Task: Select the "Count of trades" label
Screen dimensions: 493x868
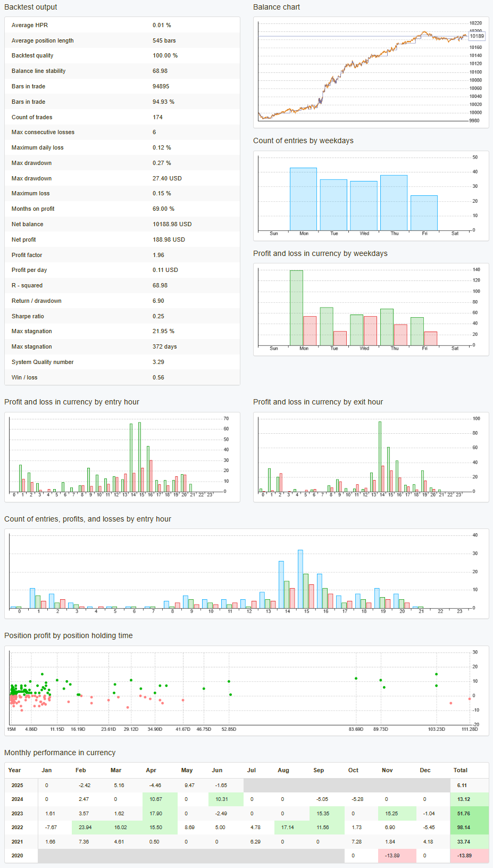Action: point(32,117)
